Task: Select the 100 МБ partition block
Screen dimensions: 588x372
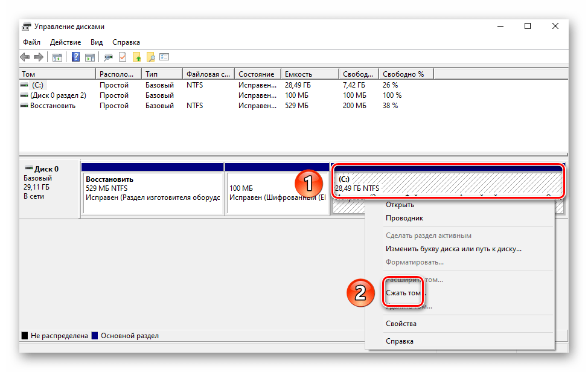Action: click(277, 192)
